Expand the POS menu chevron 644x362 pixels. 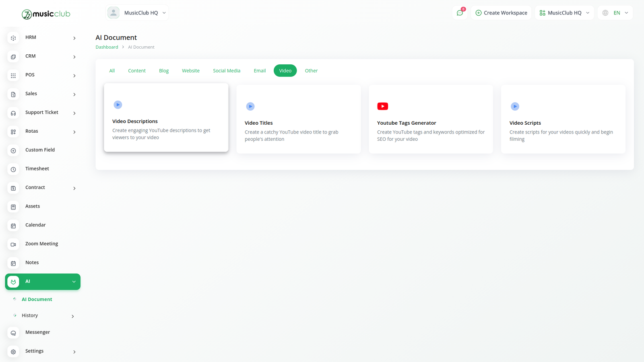tap(74, 76)
